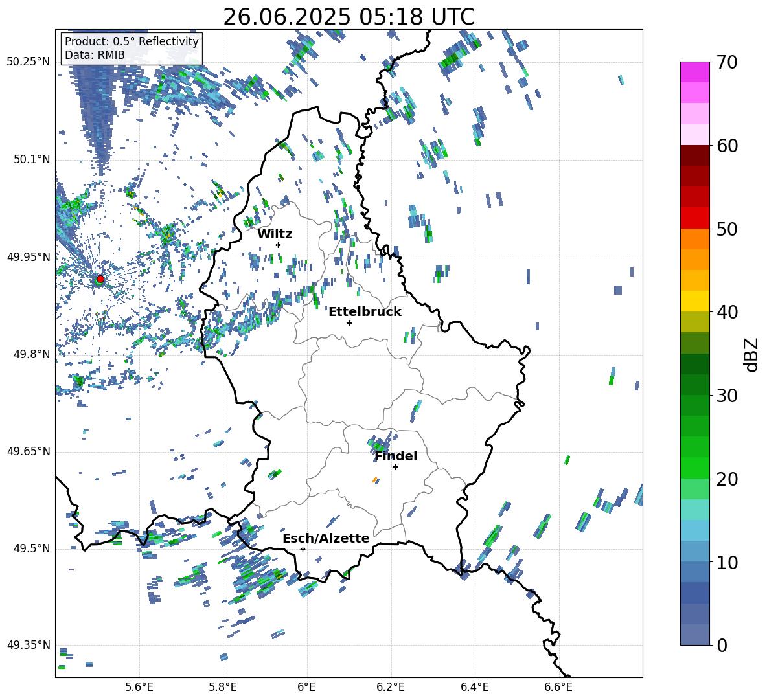Screen dimensions: 767x700
Task: Click the 10 colorbar tick label
Action: point(727,562)
